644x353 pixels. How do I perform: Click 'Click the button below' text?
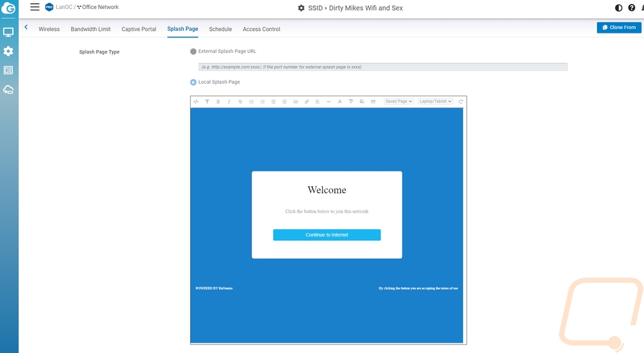tap(327, 211)
